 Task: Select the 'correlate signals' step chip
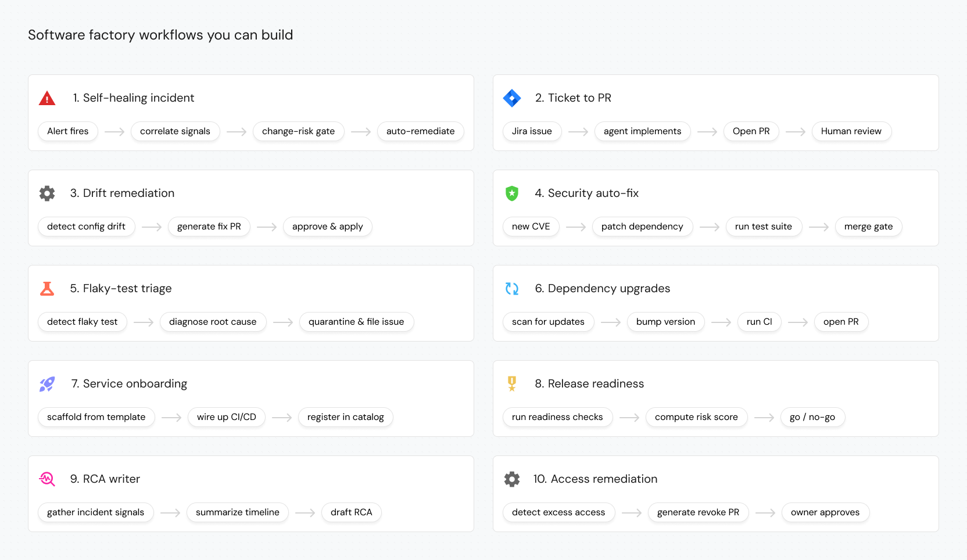click(x=176, y=131)
